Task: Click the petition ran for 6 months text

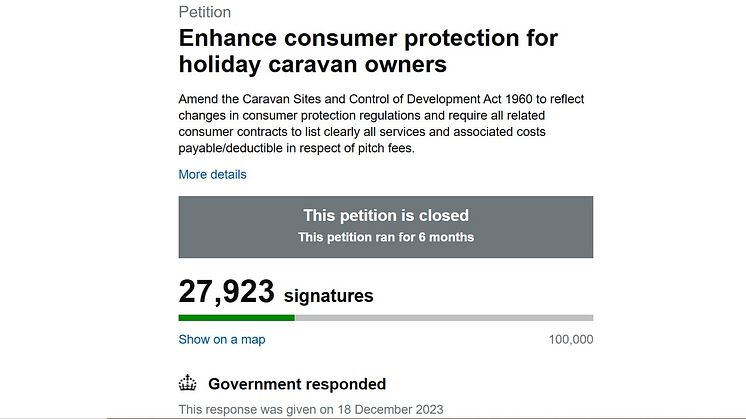Action: coord(385,238)
